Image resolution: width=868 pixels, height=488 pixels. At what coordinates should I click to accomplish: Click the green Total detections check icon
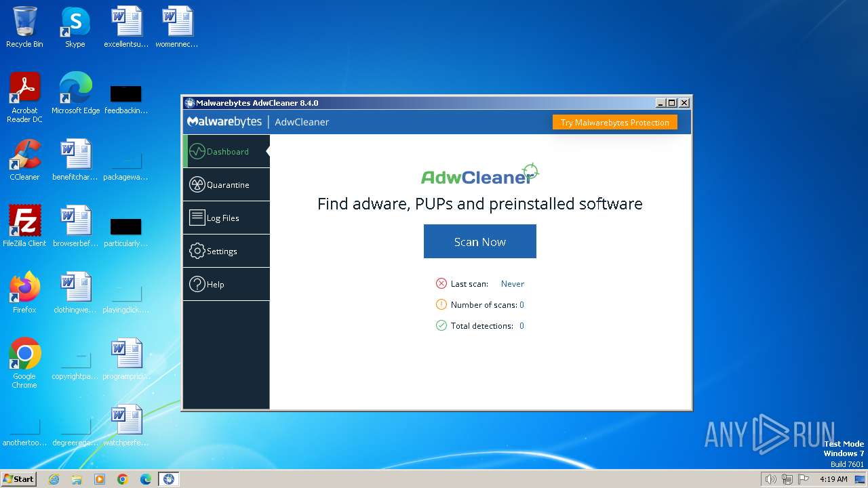coord(441,325)
